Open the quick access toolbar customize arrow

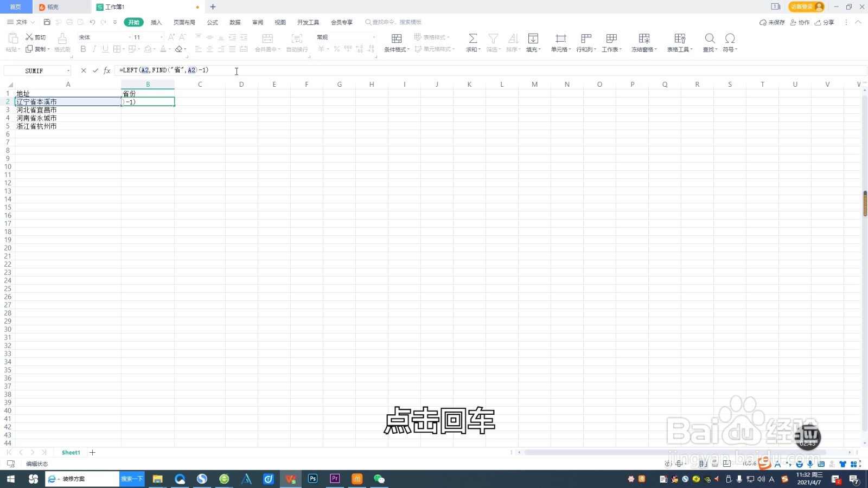[x=115, y=22]
